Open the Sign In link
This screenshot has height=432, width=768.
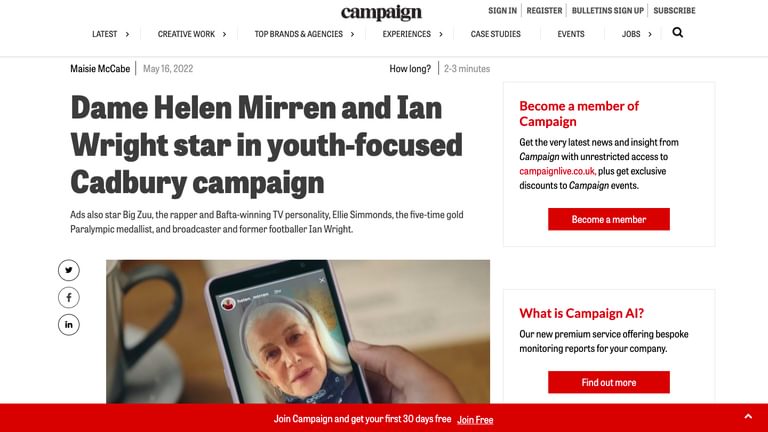(x=502, y=10)
